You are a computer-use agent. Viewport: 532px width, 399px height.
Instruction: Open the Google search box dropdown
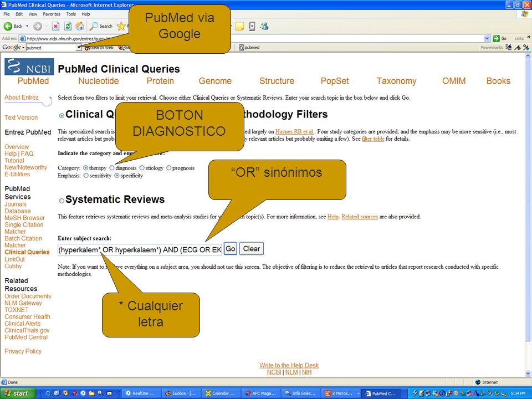(78, 48)
